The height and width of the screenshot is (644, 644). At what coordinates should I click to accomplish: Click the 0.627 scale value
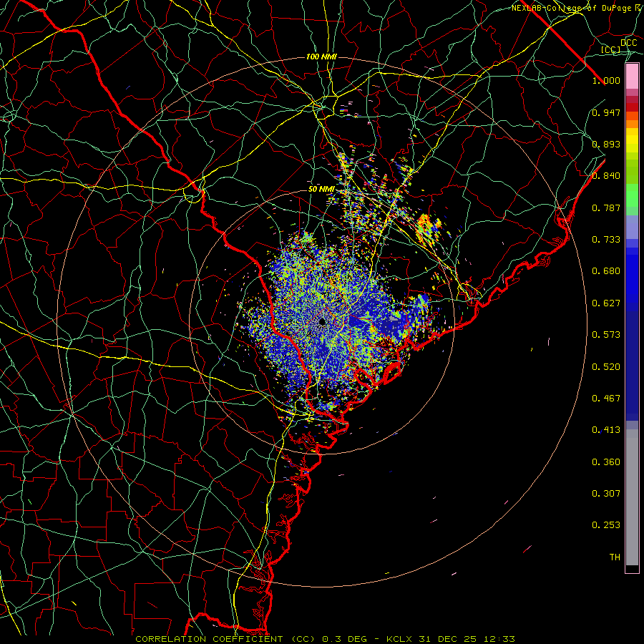606,303
